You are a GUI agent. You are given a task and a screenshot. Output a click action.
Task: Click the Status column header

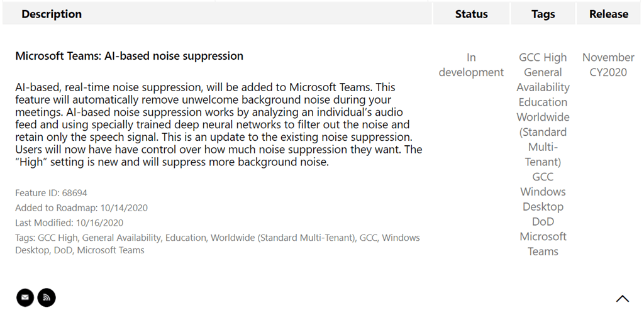(471, 14)
